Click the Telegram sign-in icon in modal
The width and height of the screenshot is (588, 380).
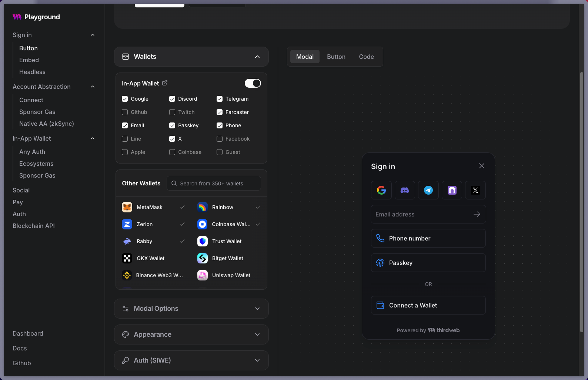428,190
